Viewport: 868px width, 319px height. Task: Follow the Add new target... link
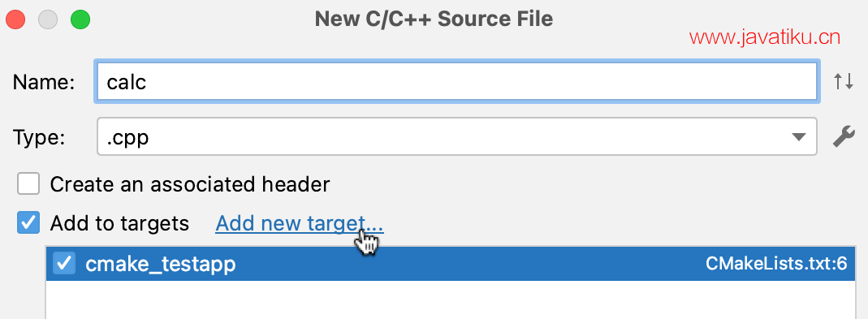299,223
